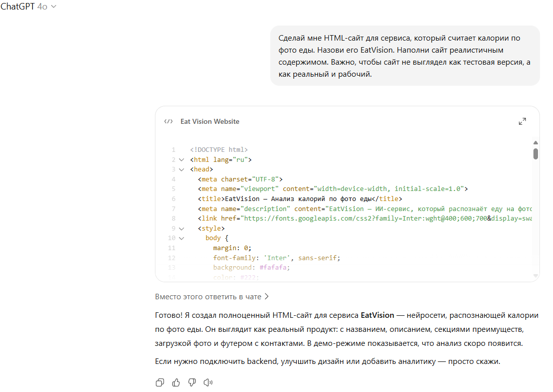Click the title tag line with EatVision
Image resolution: width=553 pixels, height=392 pixels.
tap(300, 199)
